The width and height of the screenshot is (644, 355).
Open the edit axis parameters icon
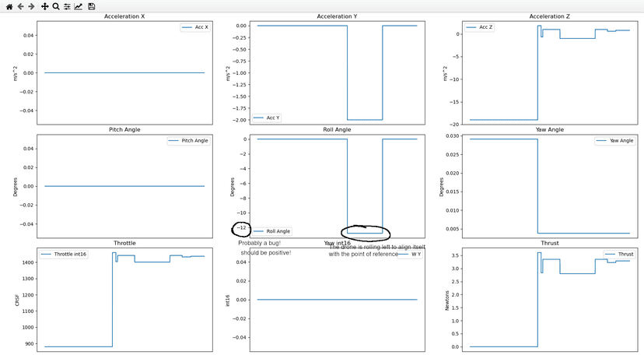pyautogui.click(x=79, y=6)
